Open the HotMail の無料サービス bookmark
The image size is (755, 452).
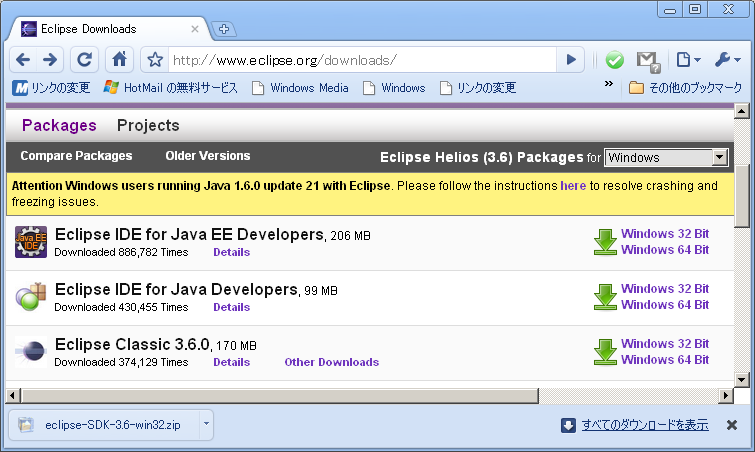point(170,88)
